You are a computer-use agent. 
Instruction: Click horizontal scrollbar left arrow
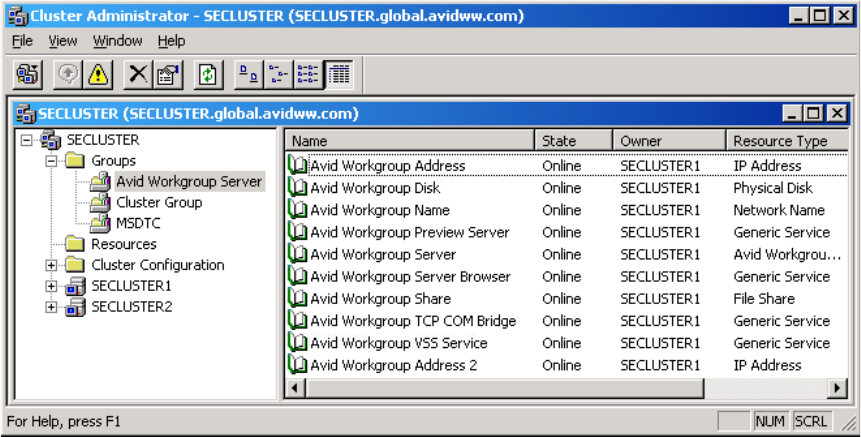pos(295,388)
